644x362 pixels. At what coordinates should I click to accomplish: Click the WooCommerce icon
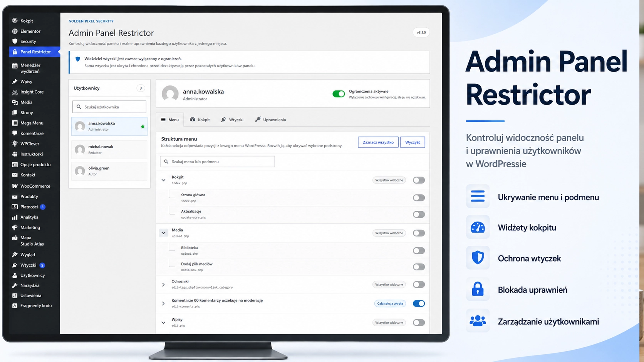15,186
